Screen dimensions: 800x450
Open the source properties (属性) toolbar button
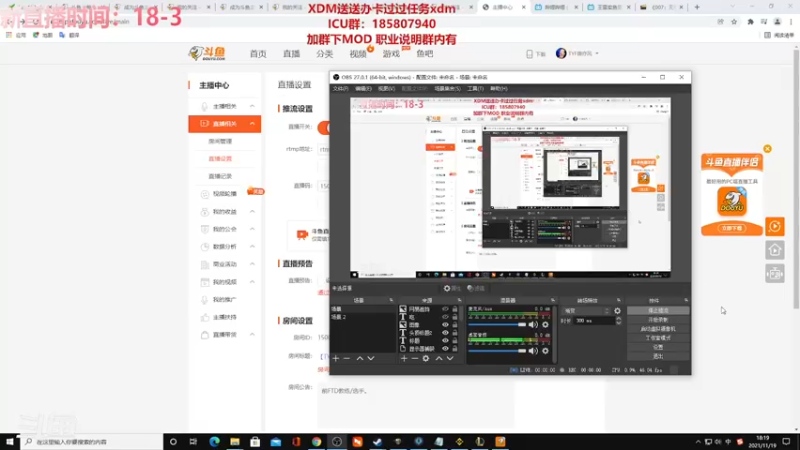(x=452, y=288)
